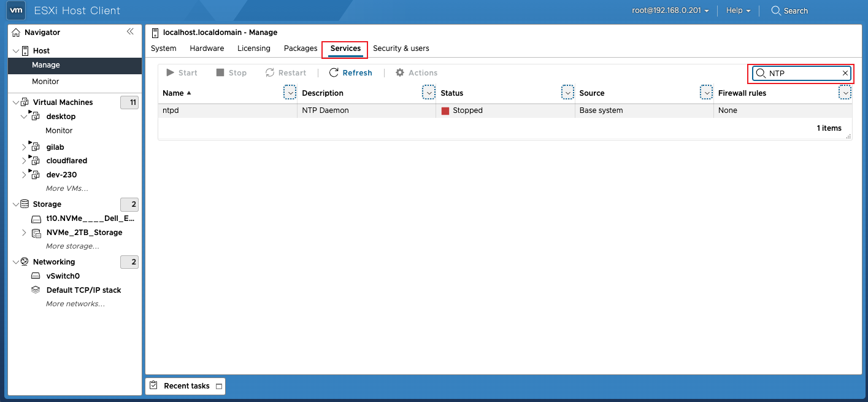Click the gilab VM icon
The width and height of the screenshot is (868, 402).
(x=34, y=147)
